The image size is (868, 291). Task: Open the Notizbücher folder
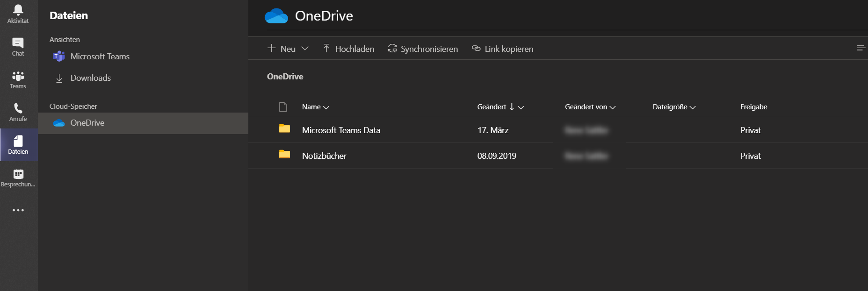click(x=324, y=156)
